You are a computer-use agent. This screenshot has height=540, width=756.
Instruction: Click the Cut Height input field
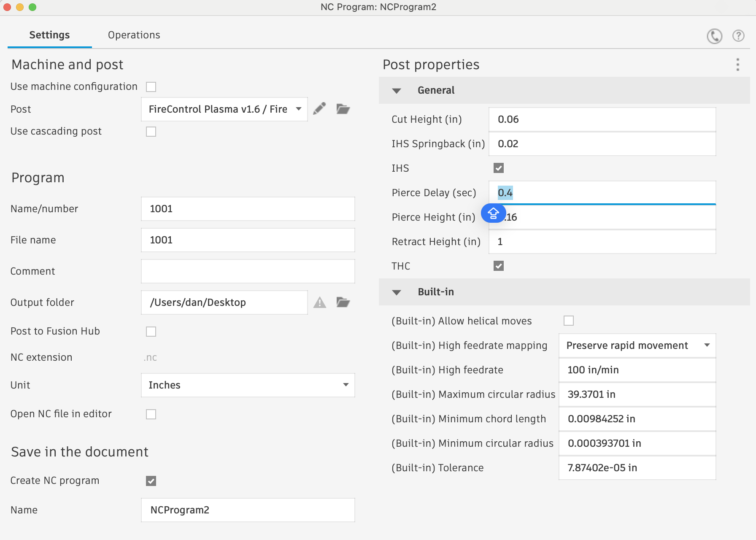[602, 119]
